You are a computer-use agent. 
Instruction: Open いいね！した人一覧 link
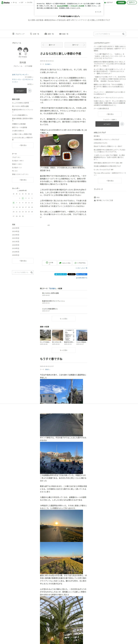pyautogui.click(x=81, y=268)
